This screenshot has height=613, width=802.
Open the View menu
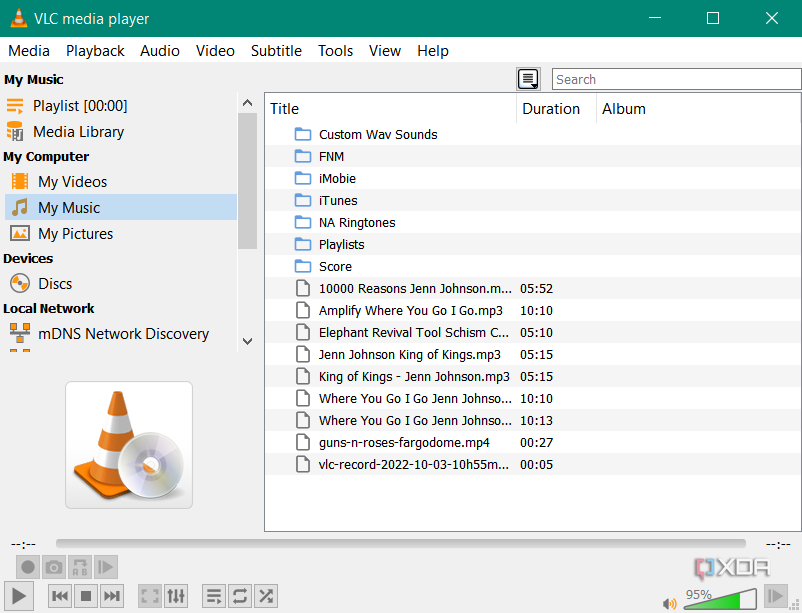tap(385, 51)
